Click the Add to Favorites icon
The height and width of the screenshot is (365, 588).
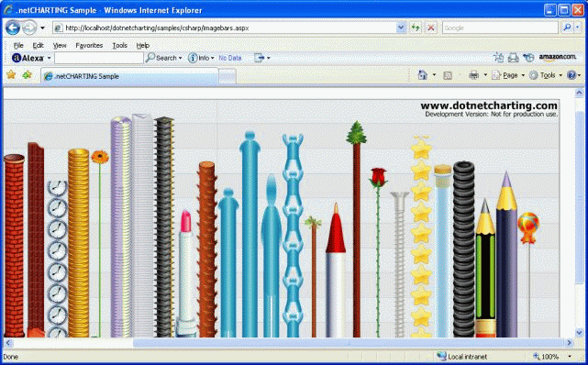[27, 75]
